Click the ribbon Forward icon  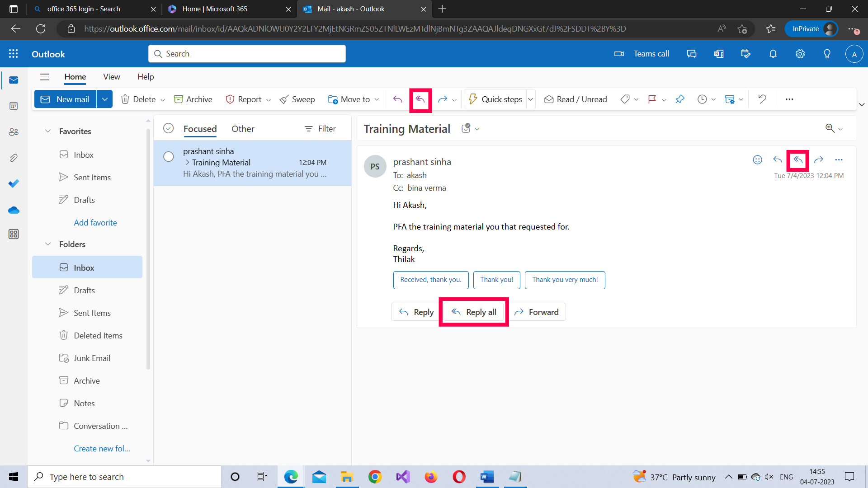[443, 99]
